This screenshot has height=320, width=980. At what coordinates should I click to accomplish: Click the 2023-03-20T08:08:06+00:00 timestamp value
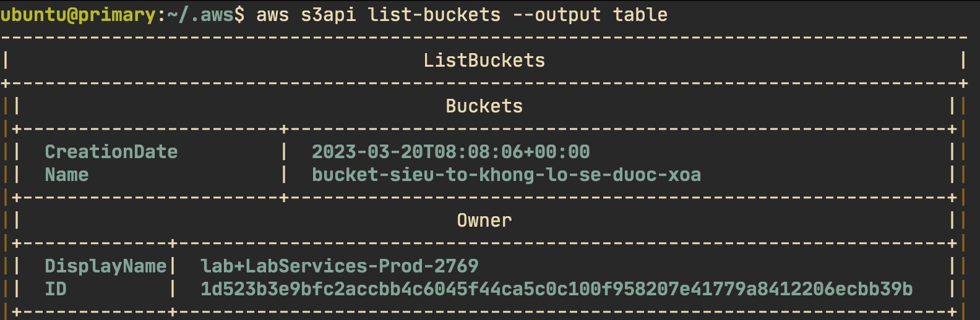click(451, 152)
